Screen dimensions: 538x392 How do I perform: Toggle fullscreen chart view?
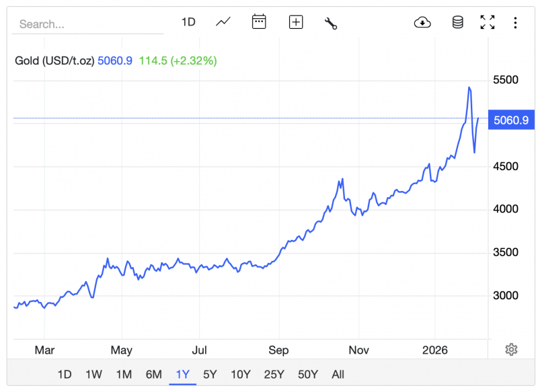click(x=488, y=22)
